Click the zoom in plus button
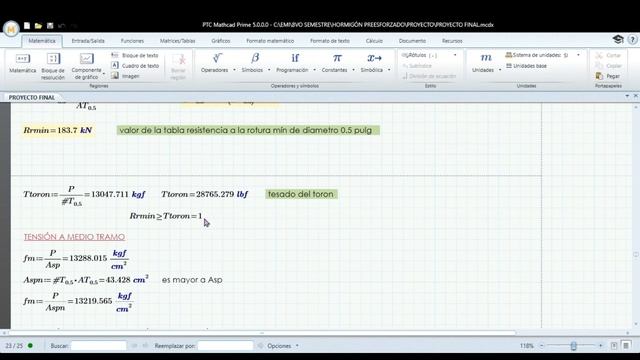The width and height of the screenshot is (640, 360). 600,346
